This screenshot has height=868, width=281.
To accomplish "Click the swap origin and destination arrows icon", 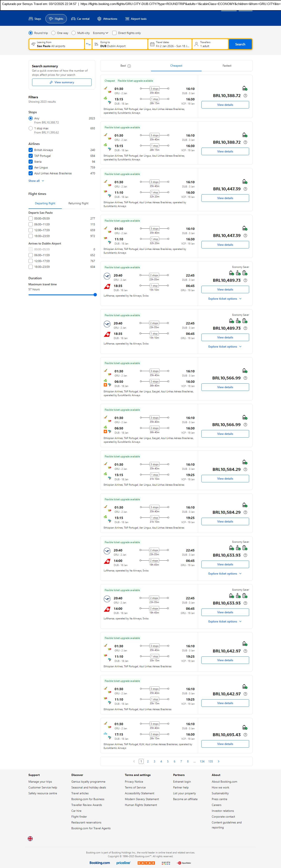I will [88, 44].
